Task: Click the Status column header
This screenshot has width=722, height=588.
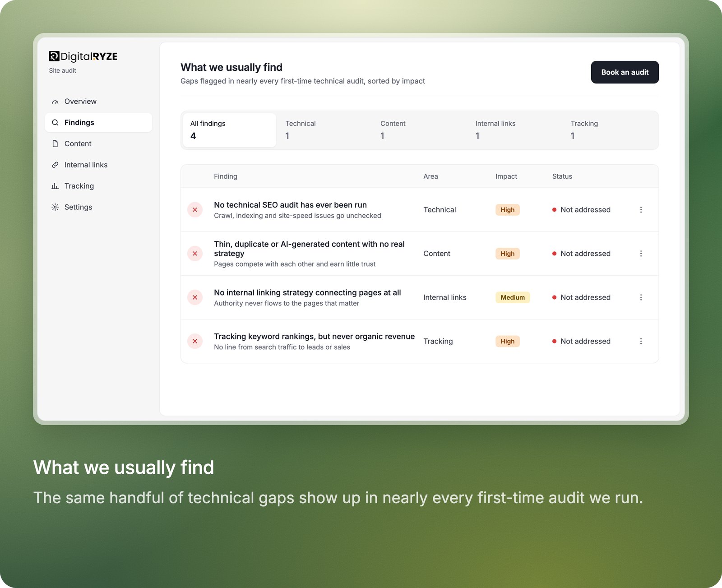Action: pyautogui.click(x=562, y=176)
